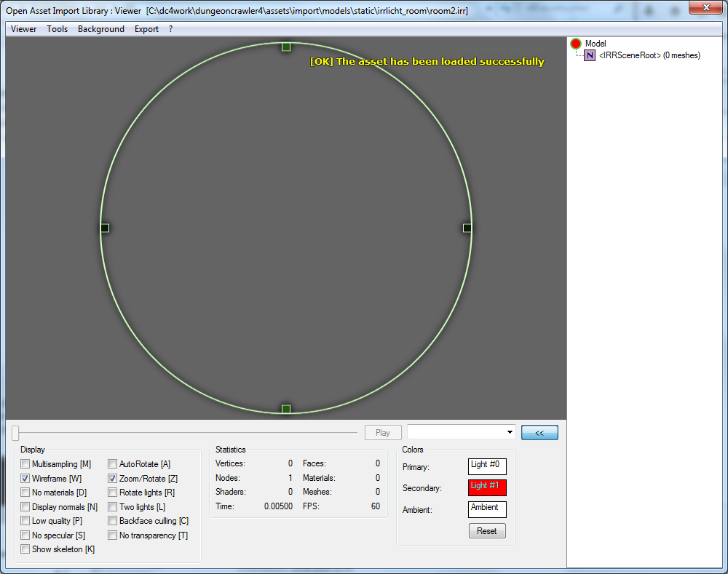
Task: Open the Background menu
Action: coord(101,29)
